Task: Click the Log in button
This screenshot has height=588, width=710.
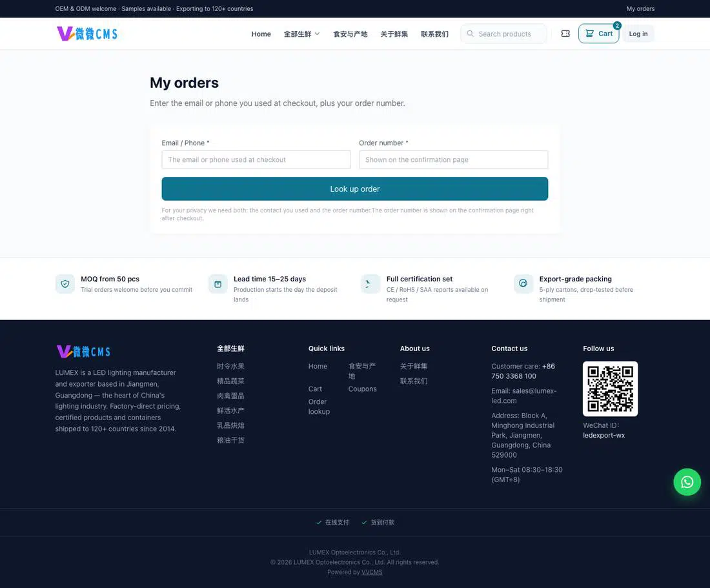Action: pos(638,34)
